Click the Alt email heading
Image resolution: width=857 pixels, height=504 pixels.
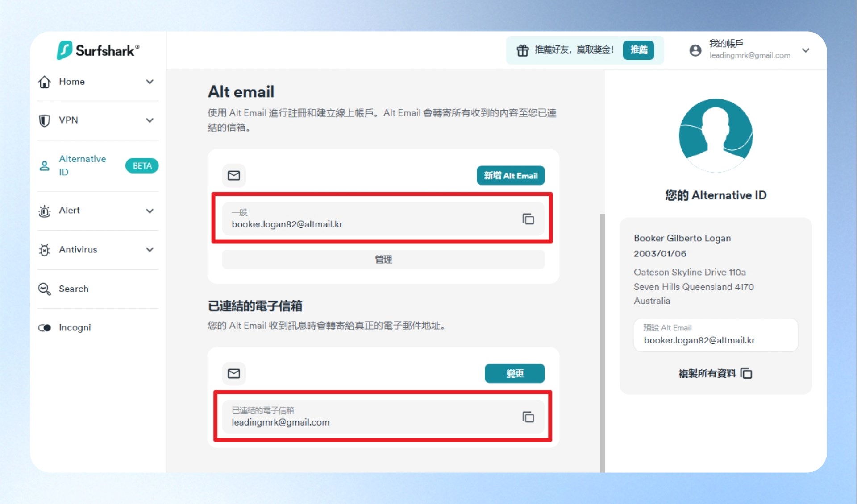(241, 92)
